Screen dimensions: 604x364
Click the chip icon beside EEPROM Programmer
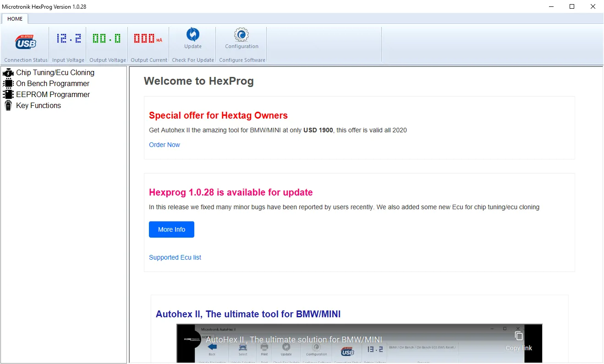(x=8, y=94)
